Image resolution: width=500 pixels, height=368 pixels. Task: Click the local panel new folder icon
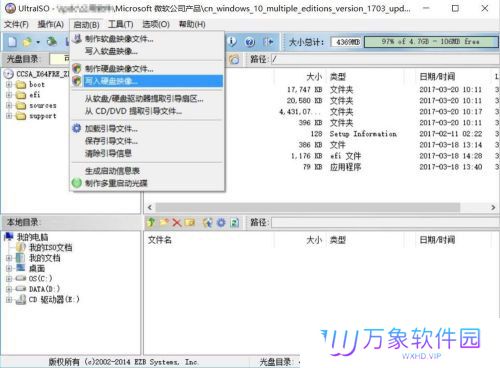(164, 222)
